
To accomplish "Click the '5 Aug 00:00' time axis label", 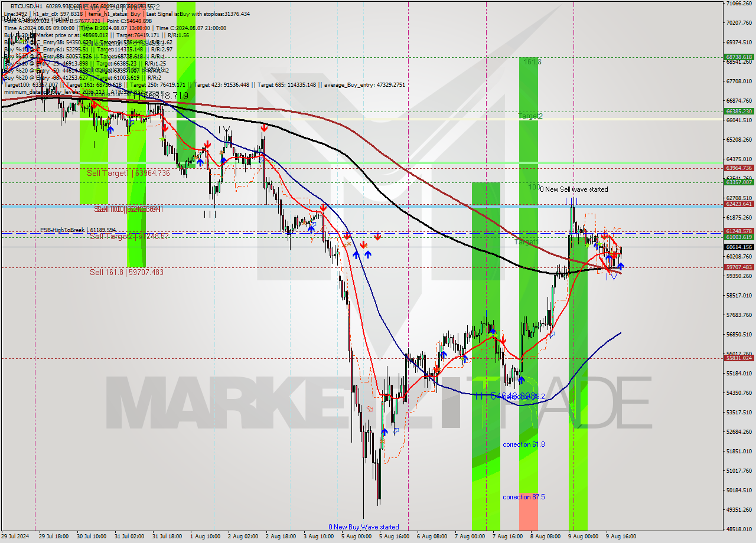I will click(356, 537).
